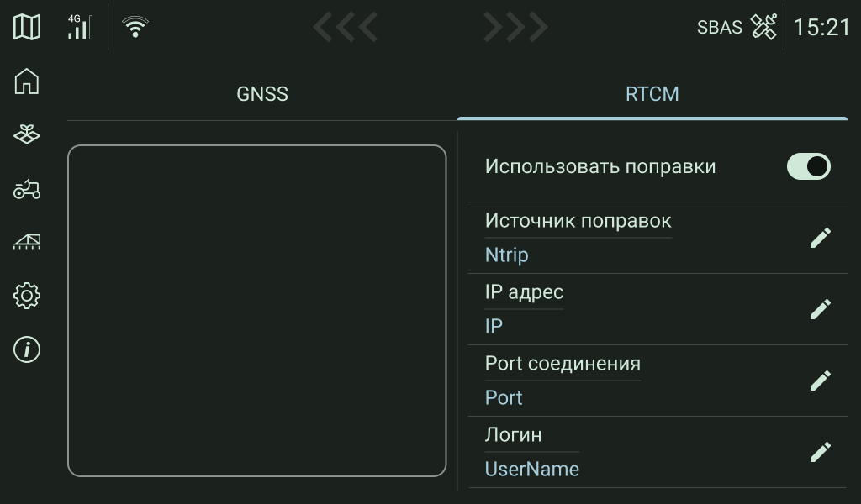The height and width of the screenshot is (504, 861).
Task: Click the right chevron arrows at top
Action: pos(514,27)
